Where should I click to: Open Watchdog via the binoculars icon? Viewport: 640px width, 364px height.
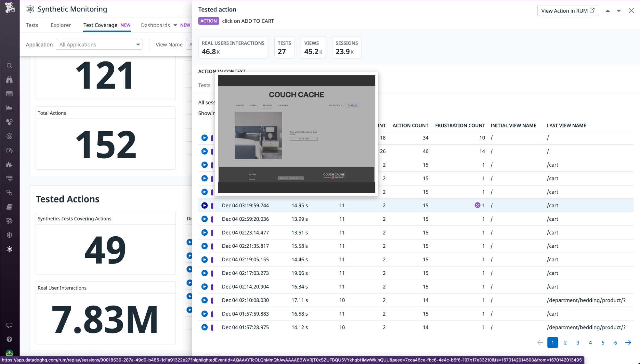pyautogui.click(x=10, y=80)
